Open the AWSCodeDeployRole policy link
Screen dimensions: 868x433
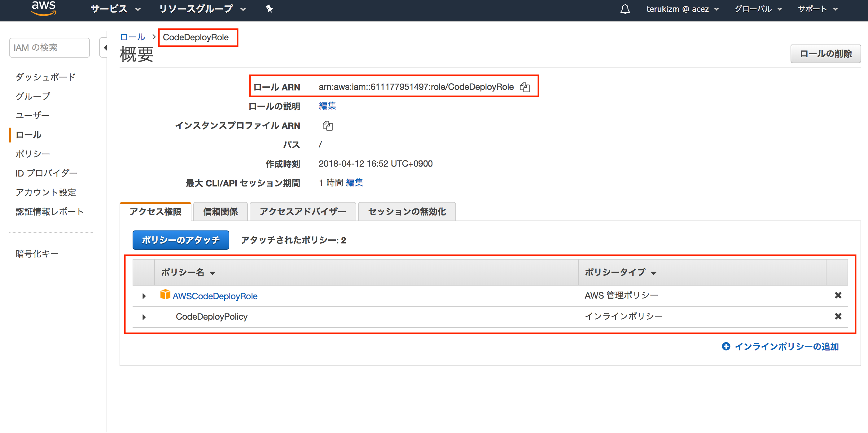[215, 296]
